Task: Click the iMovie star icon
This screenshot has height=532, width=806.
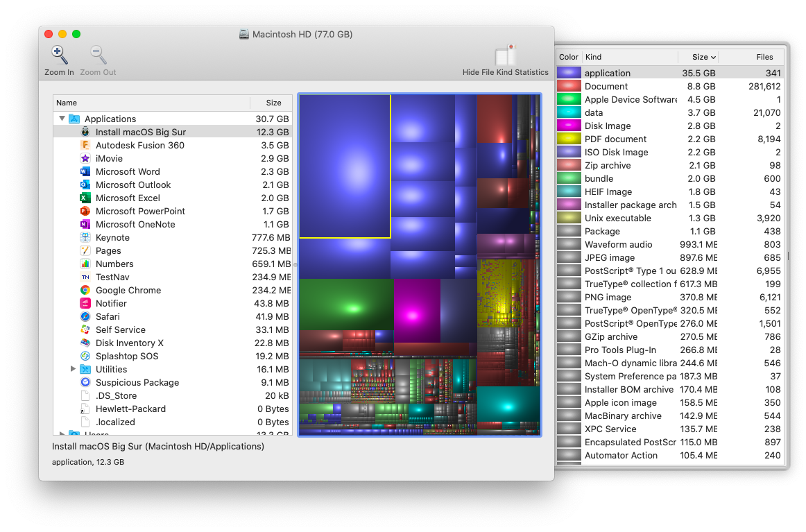Action: click(x=85, y=159)
